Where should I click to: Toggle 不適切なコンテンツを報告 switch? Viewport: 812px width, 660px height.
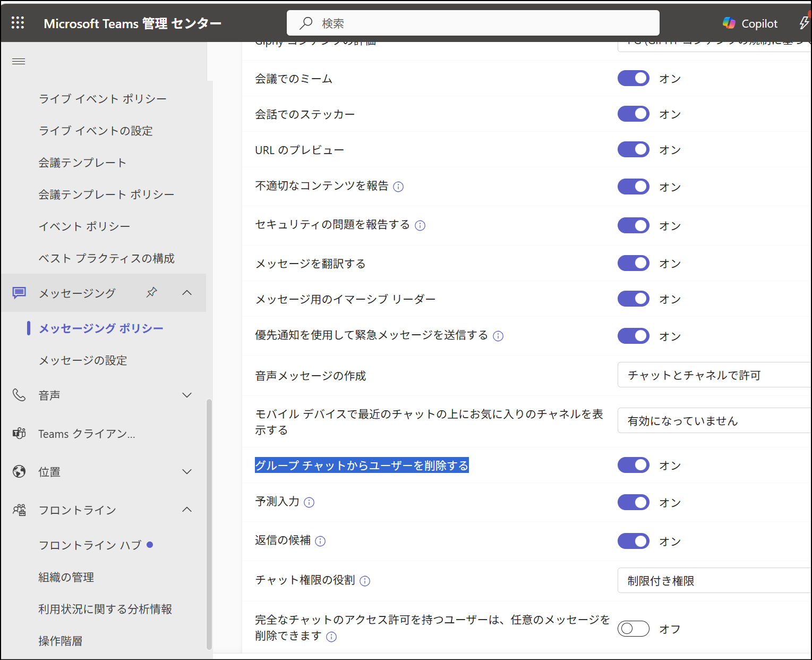[x=634, y=187]
